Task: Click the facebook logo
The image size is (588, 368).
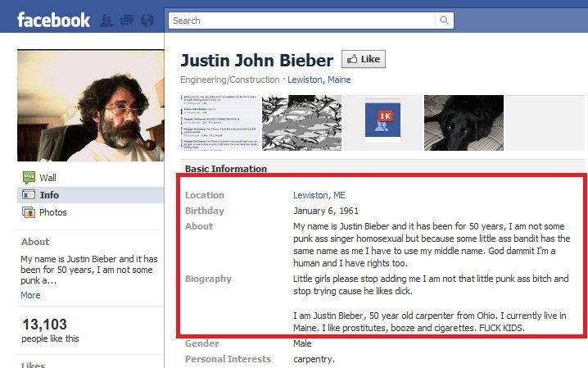Action: pos(53,20)
